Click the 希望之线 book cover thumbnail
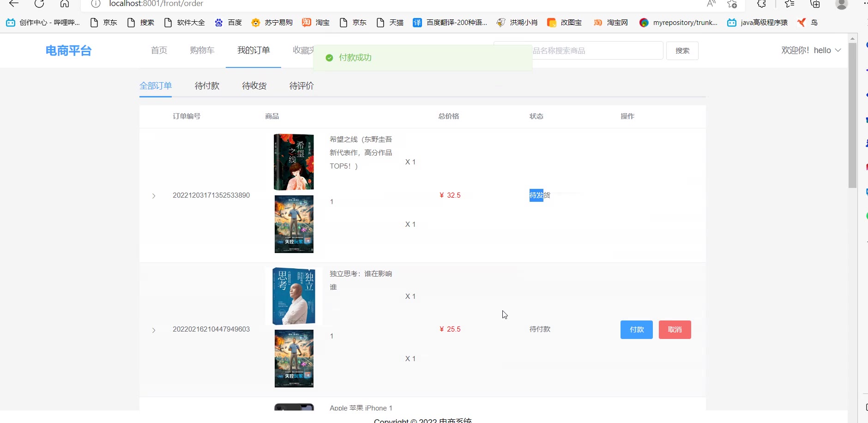Screen dimensions: 868x423 [x=294, y=162]
